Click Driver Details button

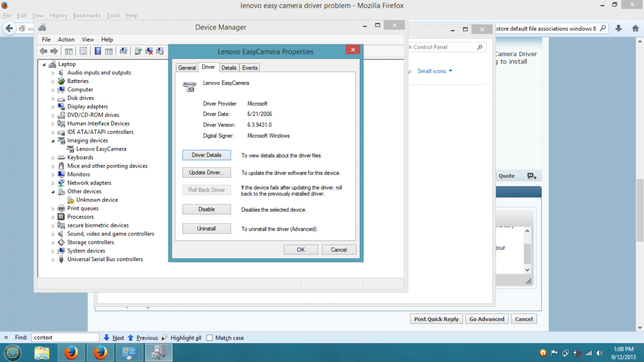(207, 155)
